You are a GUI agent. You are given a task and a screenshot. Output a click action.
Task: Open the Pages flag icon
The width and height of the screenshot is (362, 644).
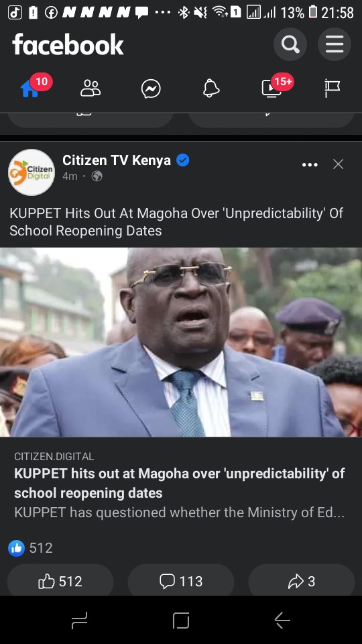[x=332, y=89]
